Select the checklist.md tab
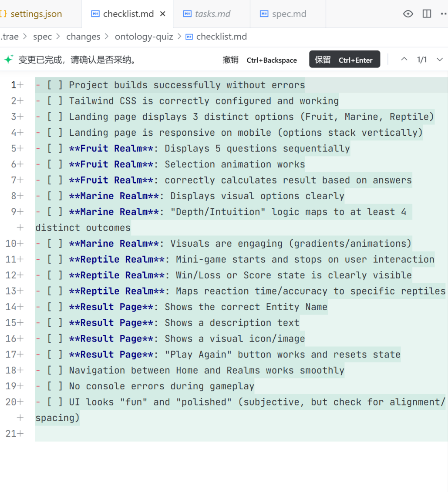Image resolution: width=448 pixels, height=492 pixels. tap(128, 14)
